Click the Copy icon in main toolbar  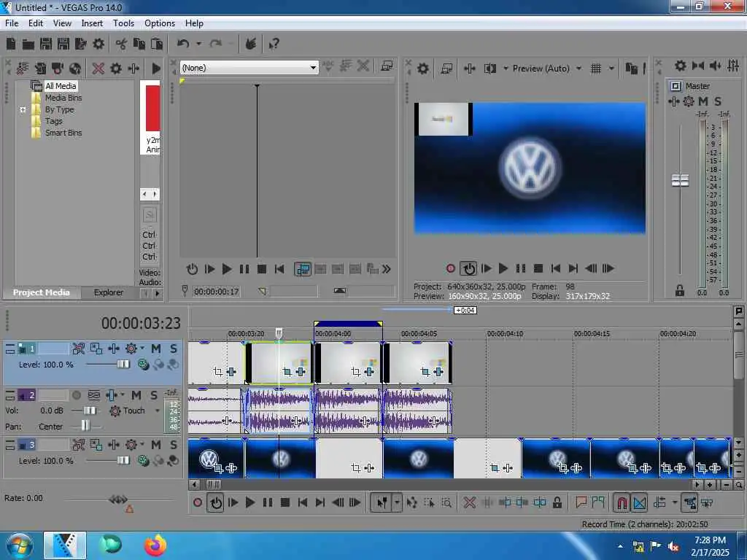139,44
